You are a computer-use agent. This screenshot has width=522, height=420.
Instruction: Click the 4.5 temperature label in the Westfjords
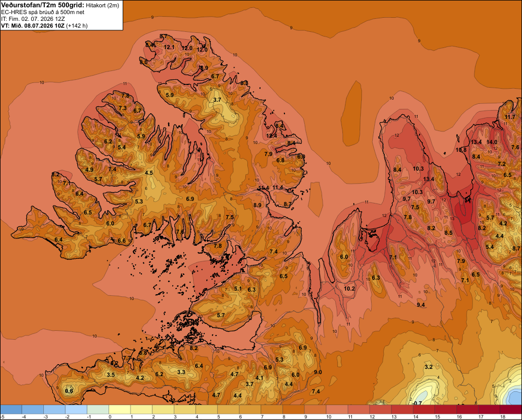(x=149, y=173)
